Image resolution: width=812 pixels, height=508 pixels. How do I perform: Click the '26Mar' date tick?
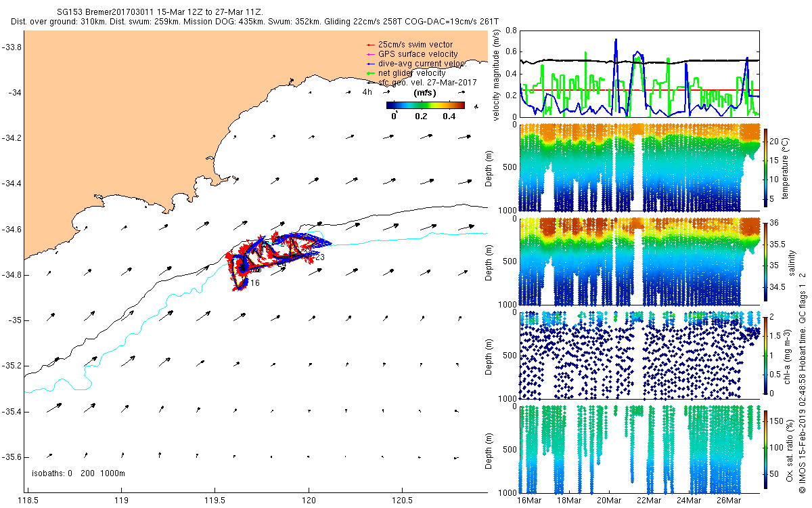729,501
